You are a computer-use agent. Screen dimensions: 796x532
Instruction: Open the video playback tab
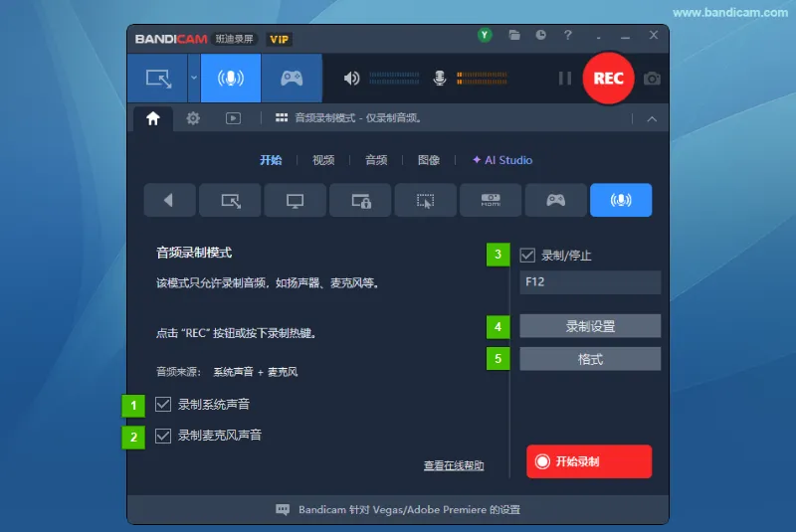tap(233, 118)
